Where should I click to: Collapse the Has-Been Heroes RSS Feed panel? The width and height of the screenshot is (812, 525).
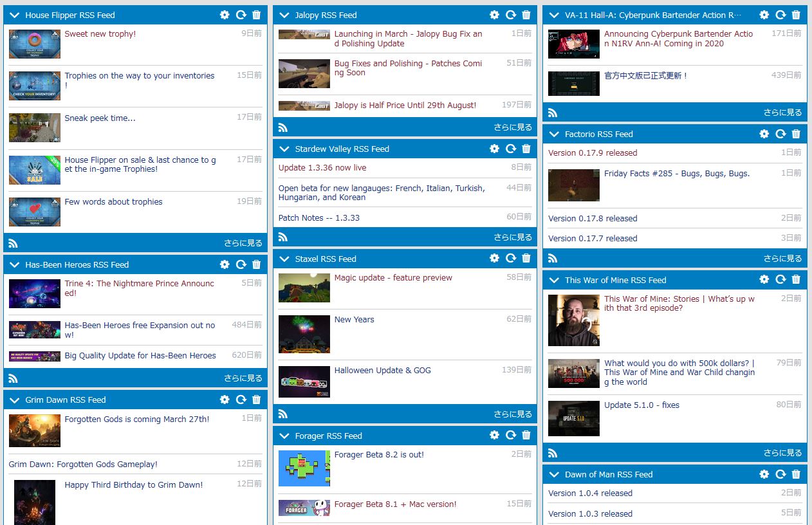tap(15, 264)
